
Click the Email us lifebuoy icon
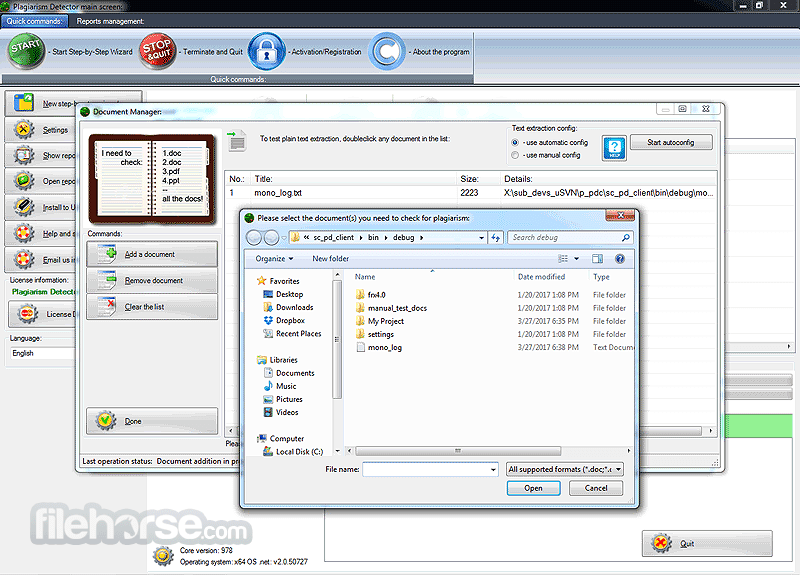coord(23,260)
